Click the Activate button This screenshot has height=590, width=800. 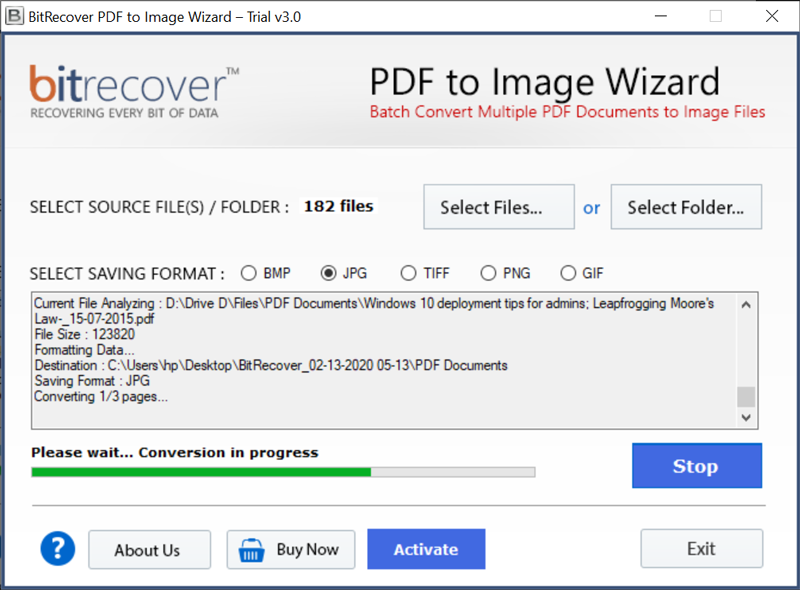tap(426, 549)
